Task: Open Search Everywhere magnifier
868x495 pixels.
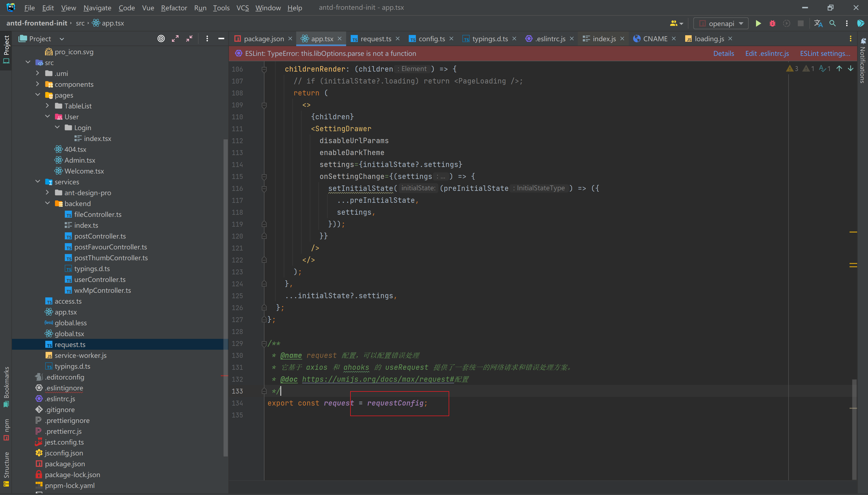Action: [833, 24]
